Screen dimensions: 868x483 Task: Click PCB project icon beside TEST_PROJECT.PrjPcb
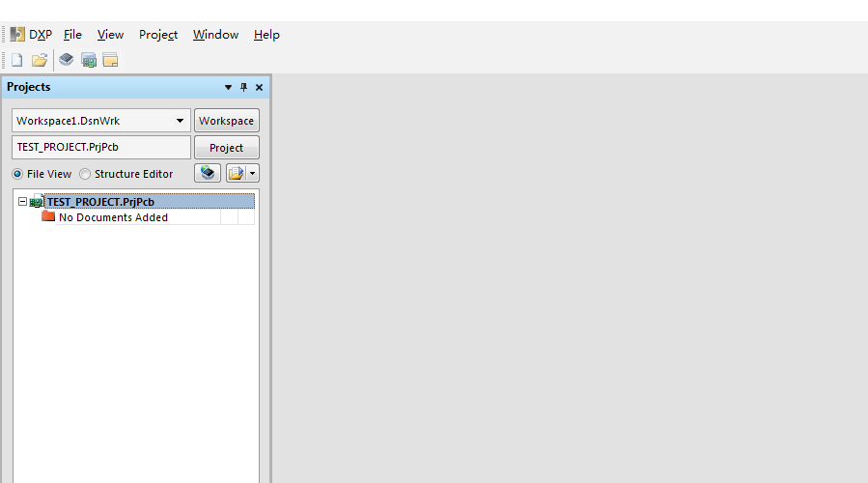pyautogui.click(x=37, y=202)
